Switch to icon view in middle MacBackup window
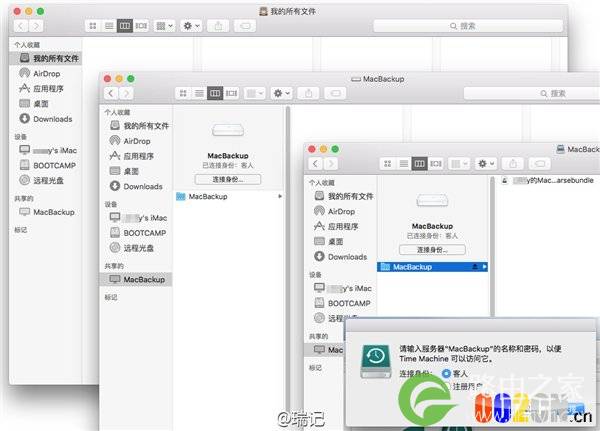 pyautogui.click(x=183, y=93)
